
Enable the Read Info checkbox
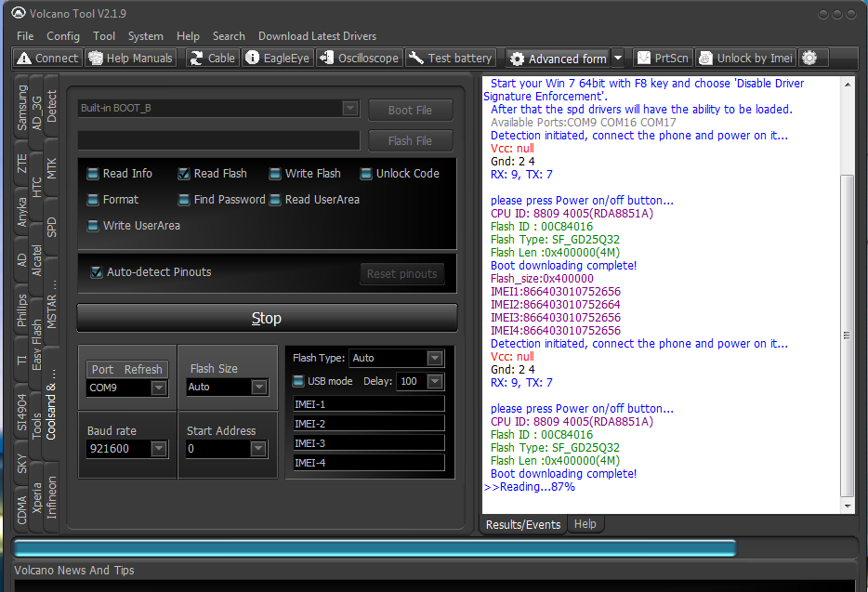93,174
